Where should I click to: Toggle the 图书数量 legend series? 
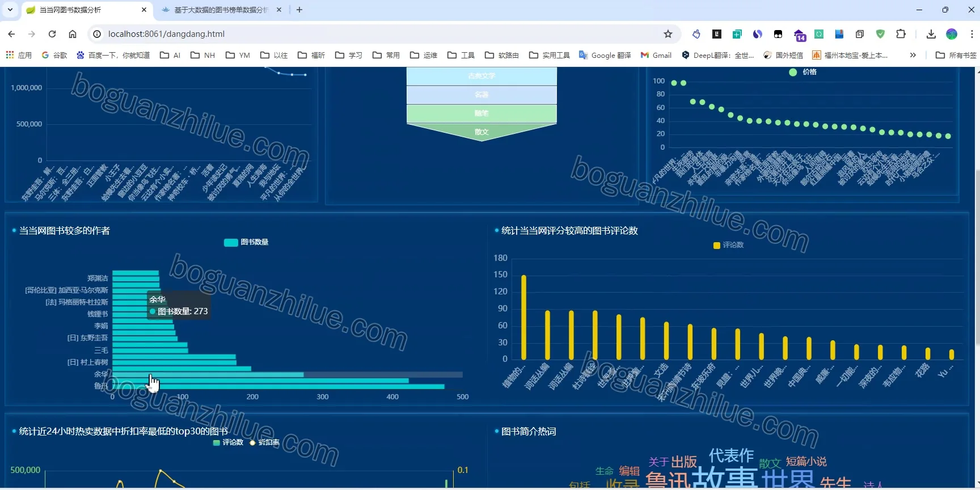(x=246, y=242)
